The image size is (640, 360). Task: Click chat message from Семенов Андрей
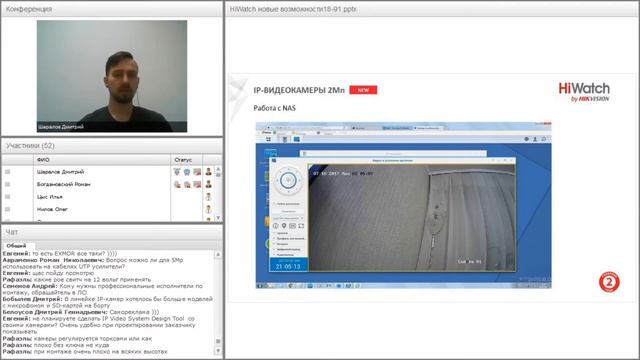102,289
